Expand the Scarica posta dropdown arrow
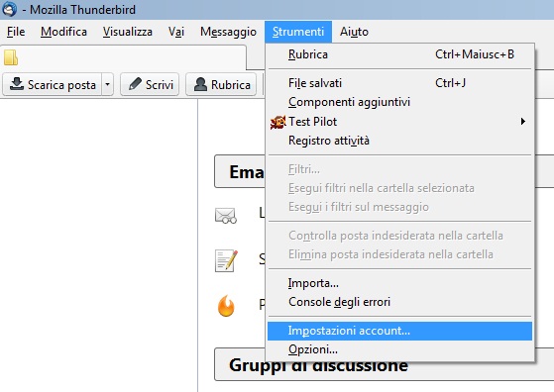The width and height of the screenshot is (554, 392). click(x=107, y=84)
